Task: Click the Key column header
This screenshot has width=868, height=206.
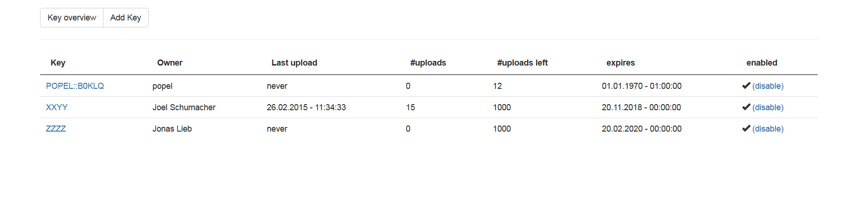Action: point(58,63)
